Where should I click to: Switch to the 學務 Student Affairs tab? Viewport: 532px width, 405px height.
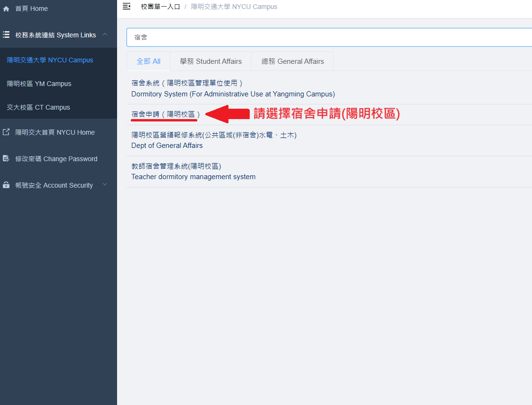tap(211, 61)
